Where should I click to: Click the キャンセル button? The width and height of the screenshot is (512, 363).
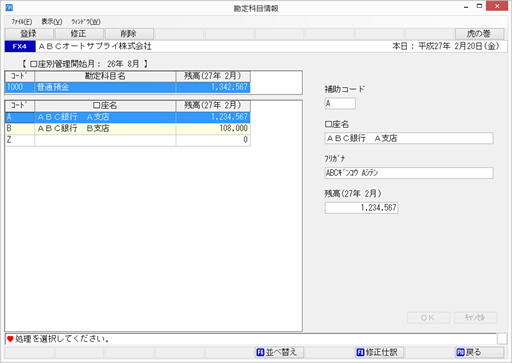click(x=476, y=318)
